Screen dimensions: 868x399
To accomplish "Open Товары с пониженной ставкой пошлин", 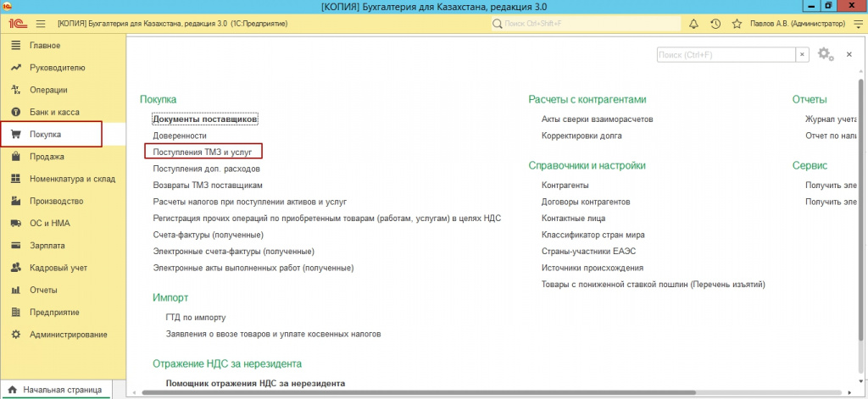I will coord(654,285).
